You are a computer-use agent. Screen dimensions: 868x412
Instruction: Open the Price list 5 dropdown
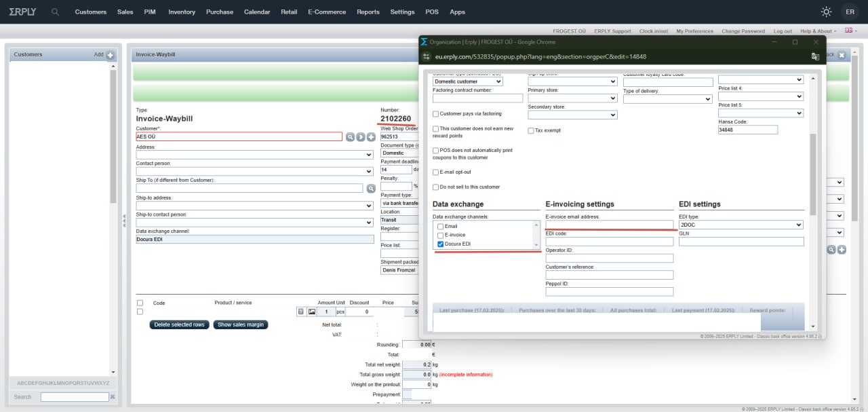[761, 113]
